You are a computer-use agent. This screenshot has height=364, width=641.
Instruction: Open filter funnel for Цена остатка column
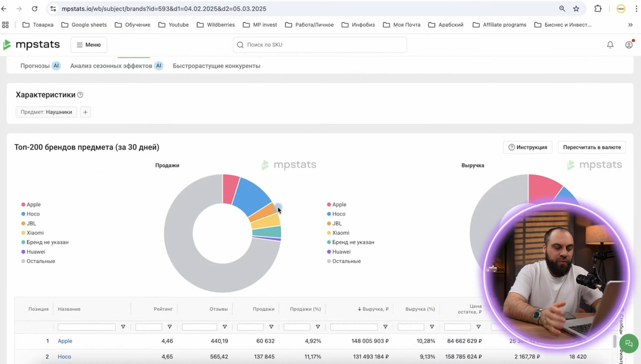tap(478, 327)
